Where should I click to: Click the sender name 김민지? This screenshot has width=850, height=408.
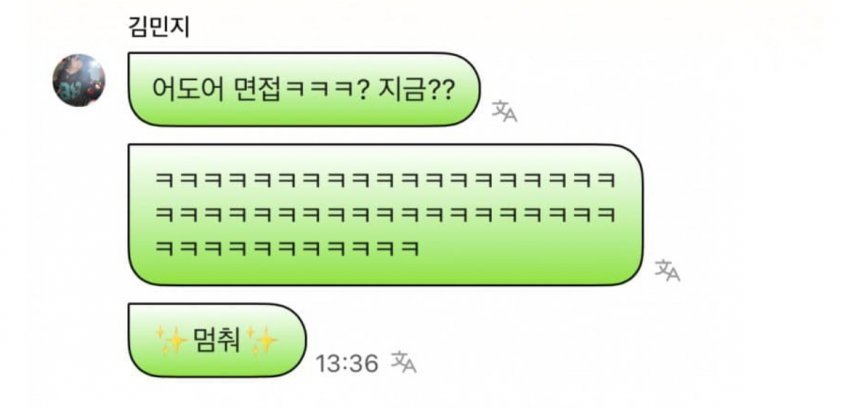[x=159, y=27]
